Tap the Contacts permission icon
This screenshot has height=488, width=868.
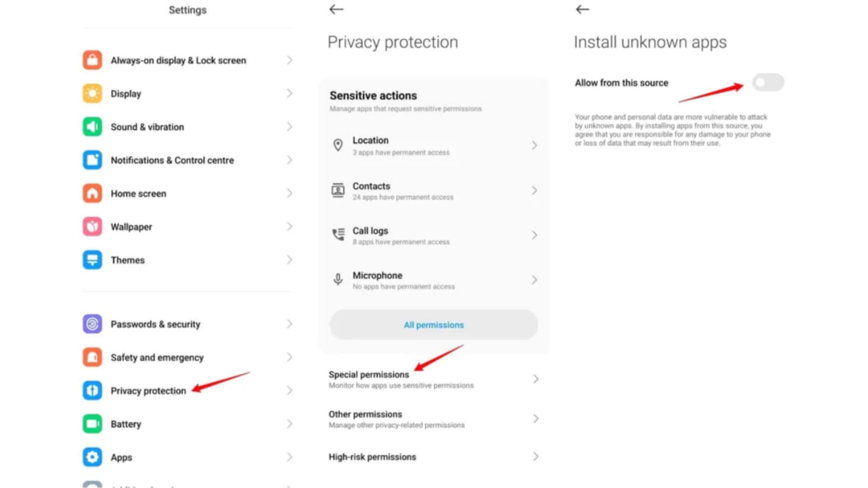[338, 190]
